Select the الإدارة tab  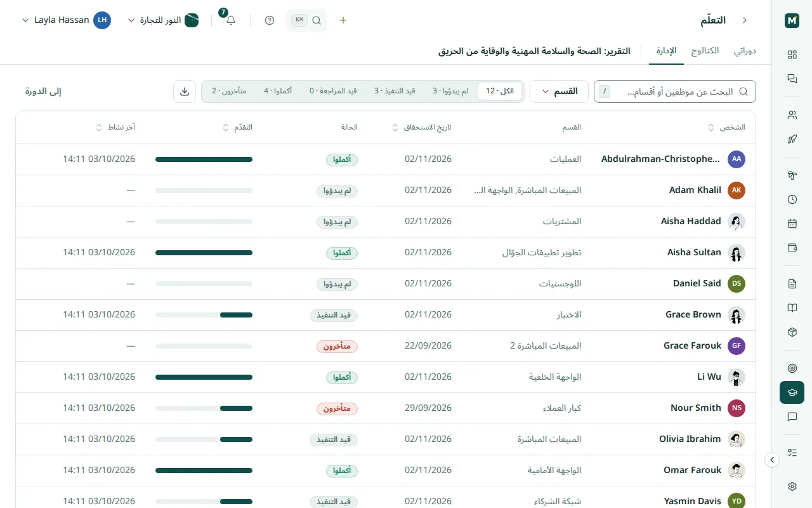coord(666,51)
